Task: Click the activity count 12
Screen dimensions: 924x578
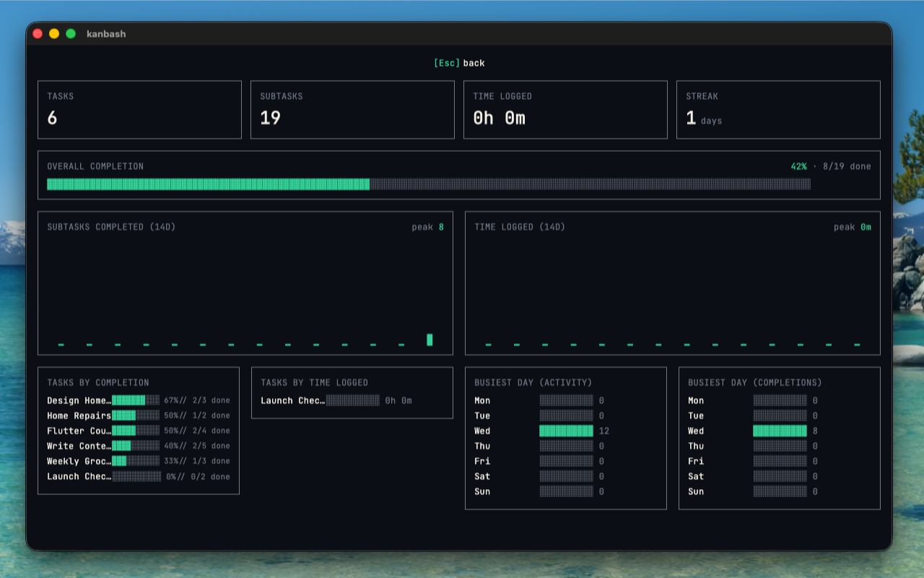Action: click(604, 431)
